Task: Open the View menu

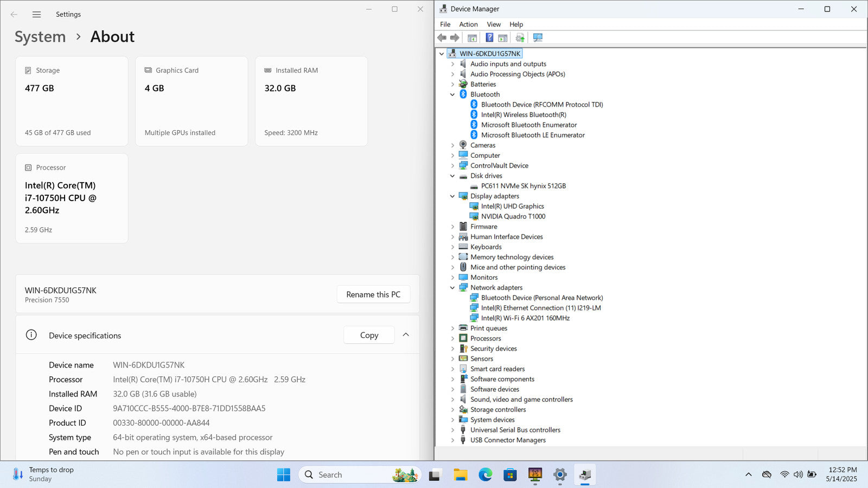Action: [494, 24]
